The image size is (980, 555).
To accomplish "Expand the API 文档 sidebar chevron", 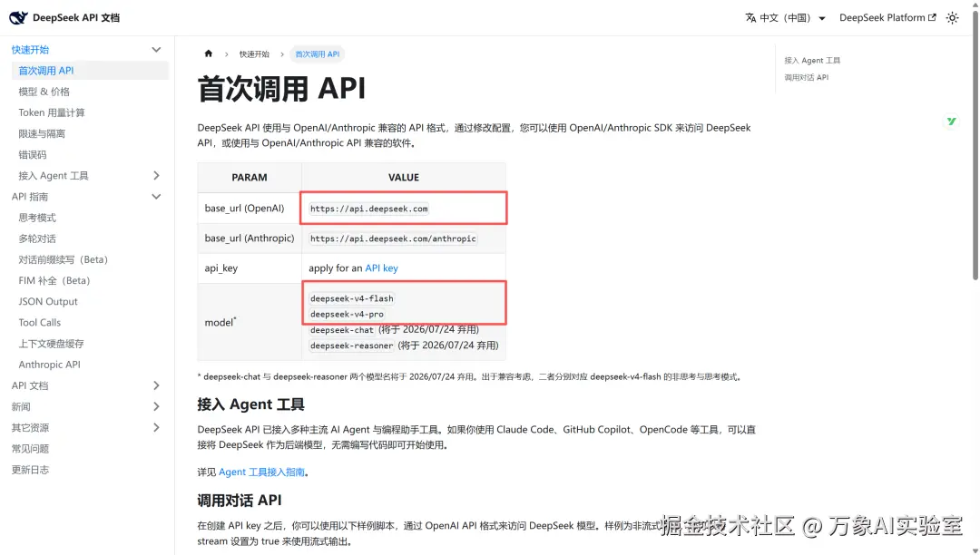I will tap(156, 385).
